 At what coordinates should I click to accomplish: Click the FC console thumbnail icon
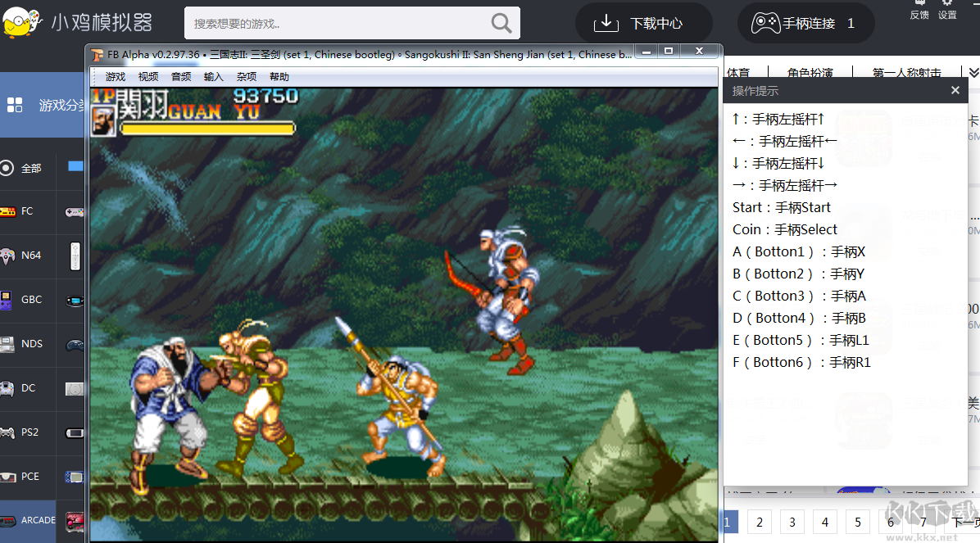pos(75,212)
